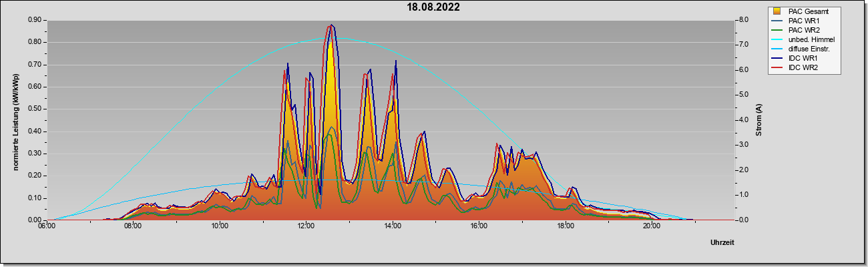Click the '10:00' time tick label
This screenshot has width=868, height=267.
220,227
